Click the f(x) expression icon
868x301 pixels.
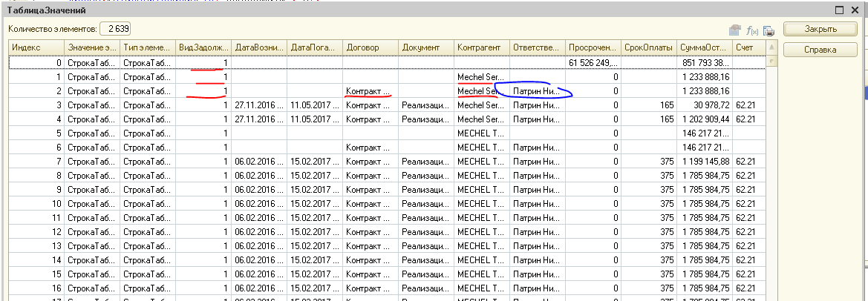pyautogui.click(x=752, y=30)
